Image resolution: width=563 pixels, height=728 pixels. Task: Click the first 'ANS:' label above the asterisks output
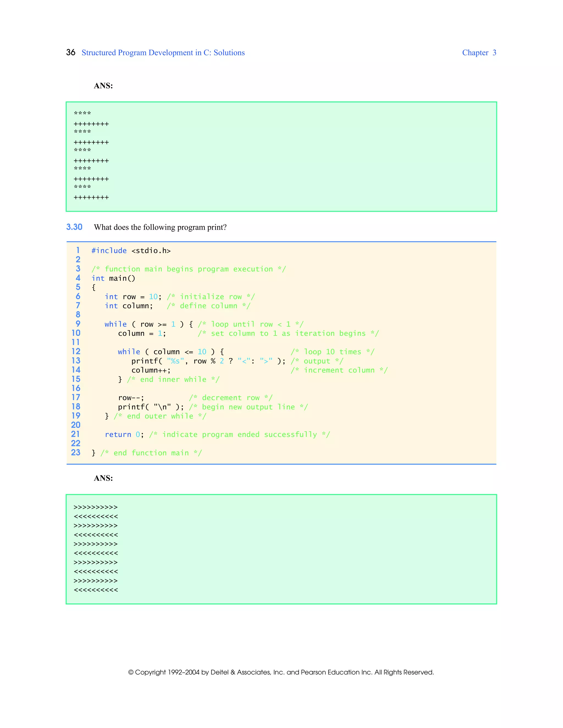[x=103, y=86]
